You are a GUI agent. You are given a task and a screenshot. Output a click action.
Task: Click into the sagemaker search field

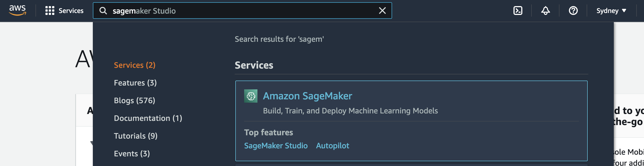(x=242, y=11)
